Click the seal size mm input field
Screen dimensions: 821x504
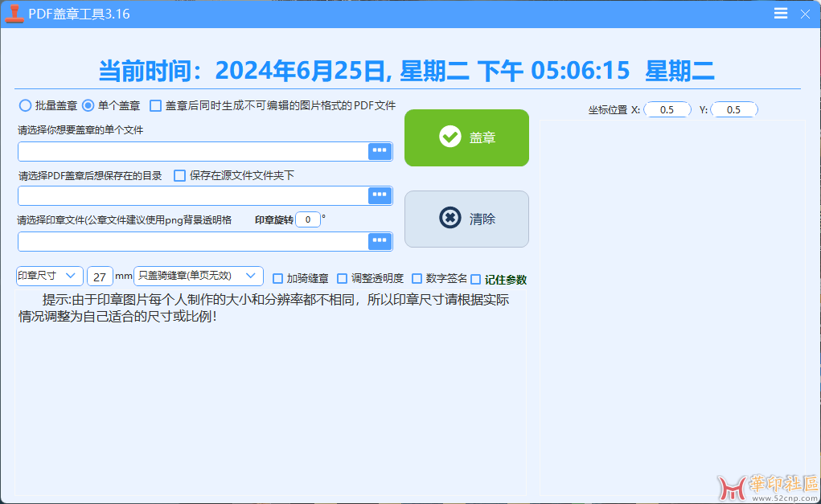pos(100,277)
